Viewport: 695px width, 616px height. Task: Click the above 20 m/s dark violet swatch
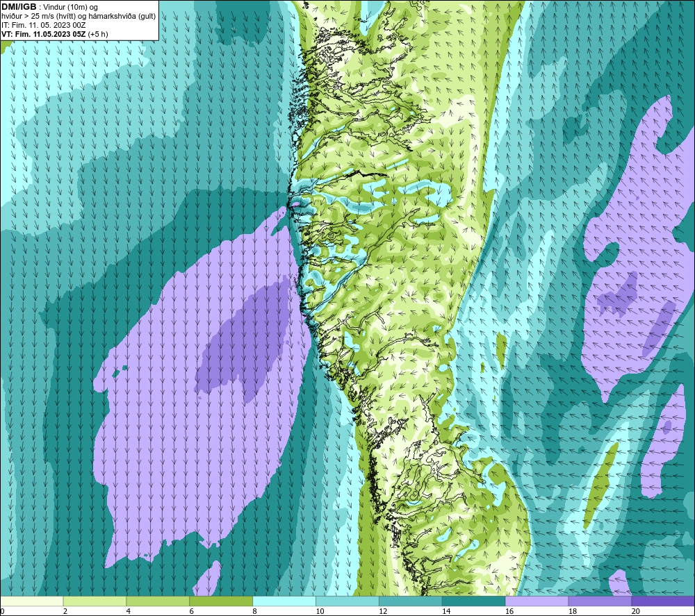662,601
